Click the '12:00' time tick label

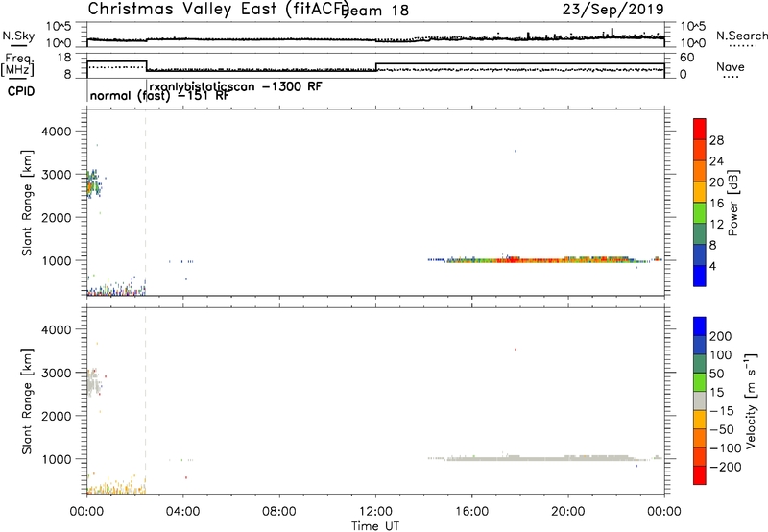click(375, 512)
